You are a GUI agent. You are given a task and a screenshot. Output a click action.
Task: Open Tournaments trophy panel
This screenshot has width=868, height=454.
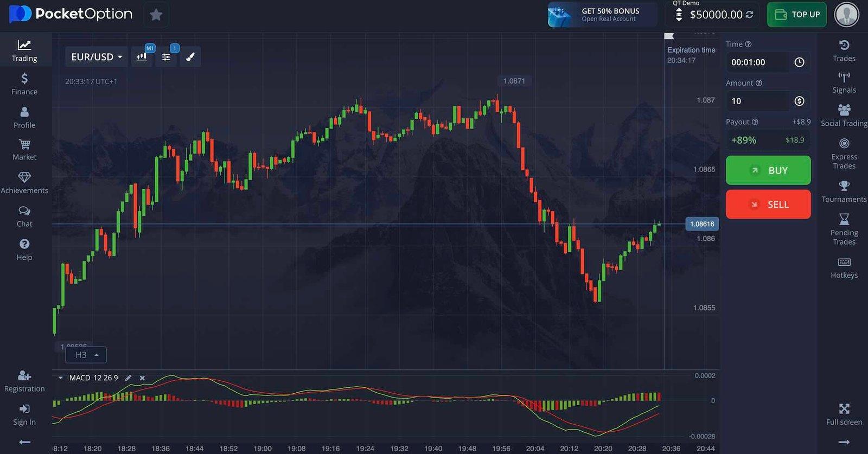click(x=844, y=191)
